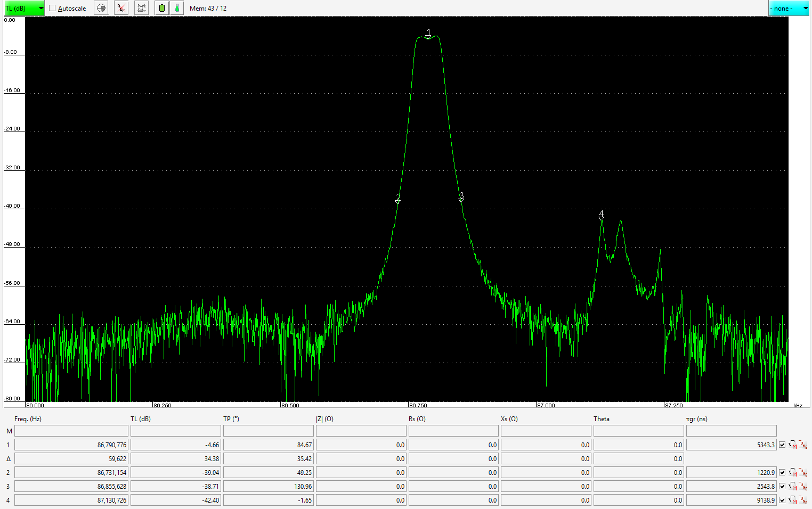
Task: Click the Theta column header
Action: click(602, 419)
